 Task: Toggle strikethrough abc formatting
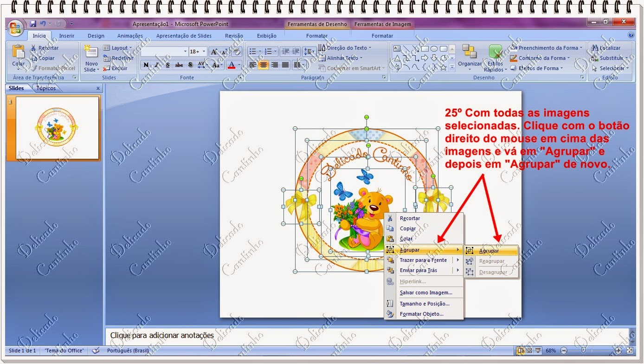(179, 65)
